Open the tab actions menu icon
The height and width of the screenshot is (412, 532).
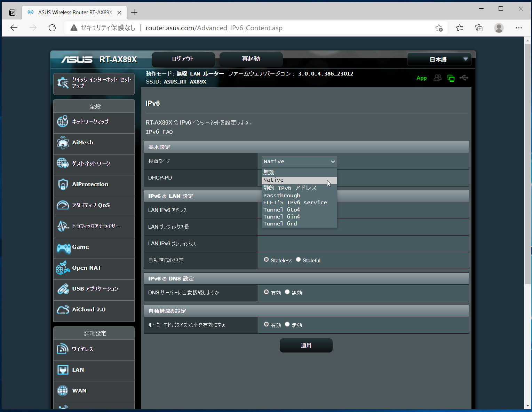(x=12, y=13)
